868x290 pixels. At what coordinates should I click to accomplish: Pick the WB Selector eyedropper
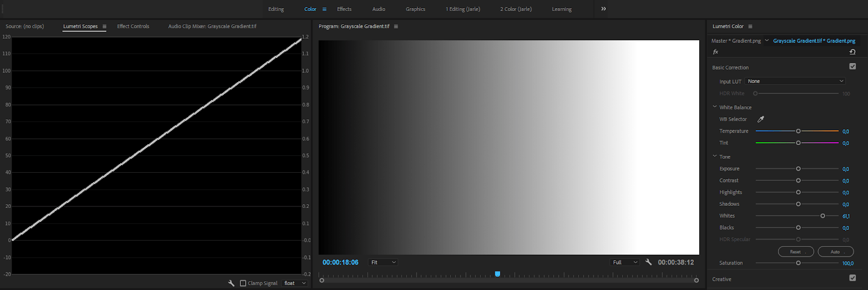[761, 119]
